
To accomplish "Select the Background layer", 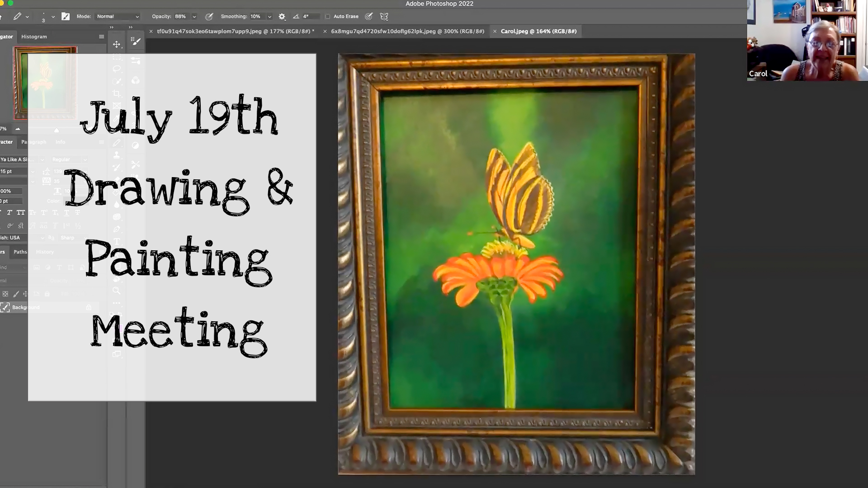I will point(50,308).
